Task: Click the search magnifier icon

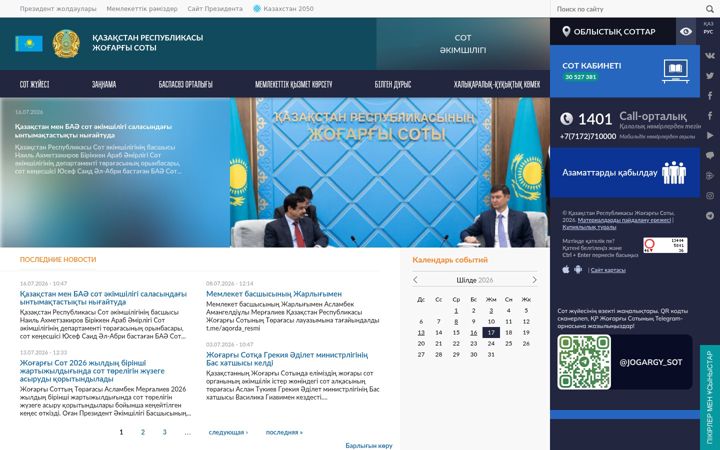Action: (710, 9)
